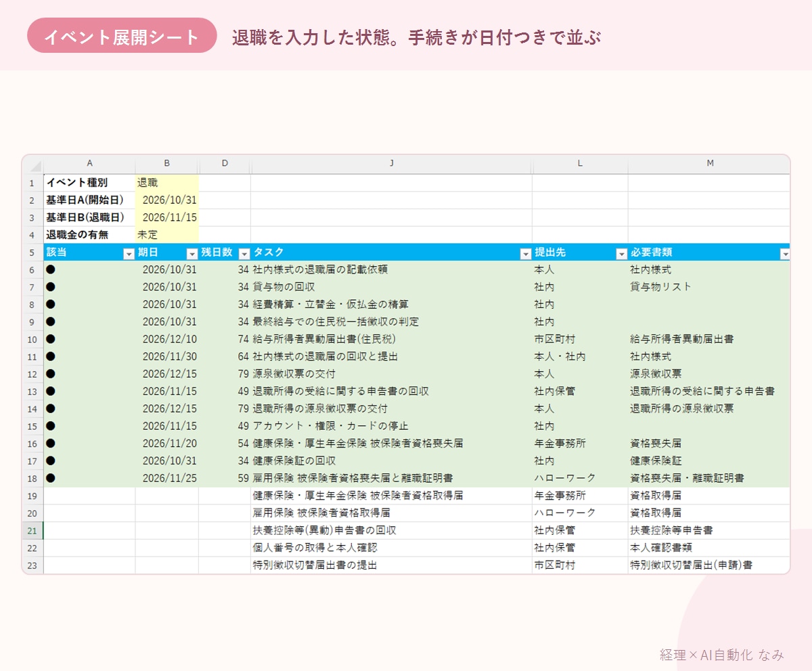Click the task 健康保険証の回収
This screenshot has height=671, width=812.
pyautogui.click(x=294, y=460)
